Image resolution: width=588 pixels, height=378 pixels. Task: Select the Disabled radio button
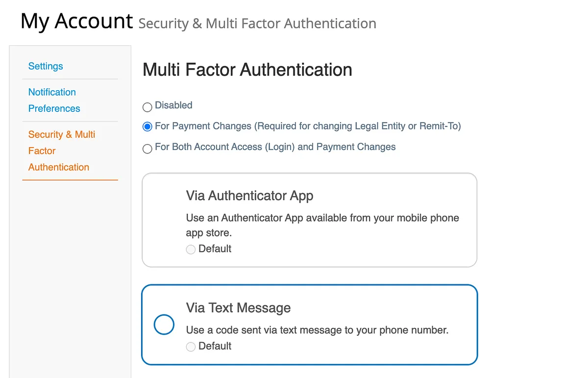pos(147,107)
